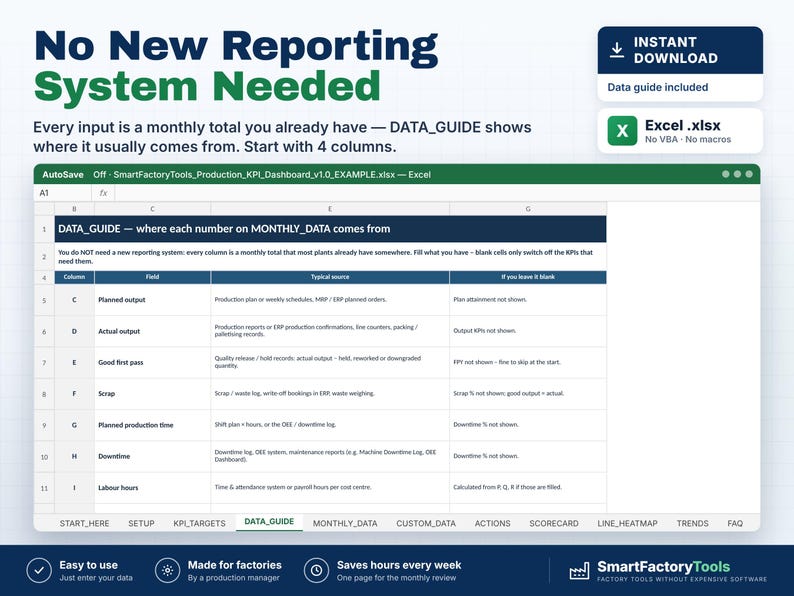Open the TRENDS sheet tab

click(692, 523)
